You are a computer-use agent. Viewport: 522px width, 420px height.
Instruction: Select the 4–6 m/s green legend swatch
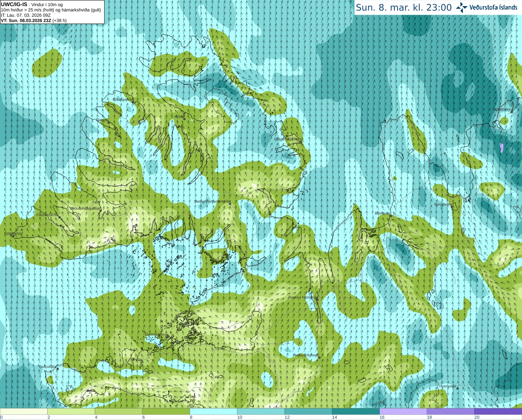pos(118,411)
